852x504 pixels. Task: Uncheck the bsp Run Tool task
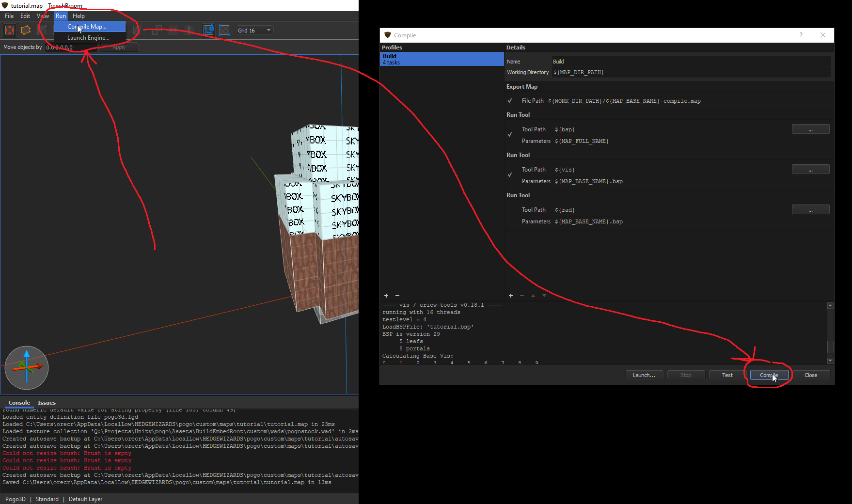(510, 135)
